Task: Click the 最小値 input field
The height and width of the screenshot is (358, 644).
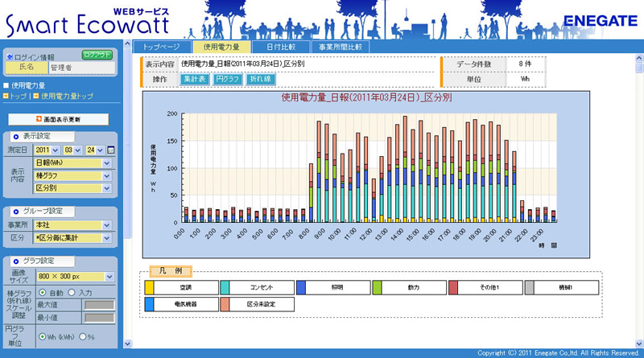Action: coord(99,318)
